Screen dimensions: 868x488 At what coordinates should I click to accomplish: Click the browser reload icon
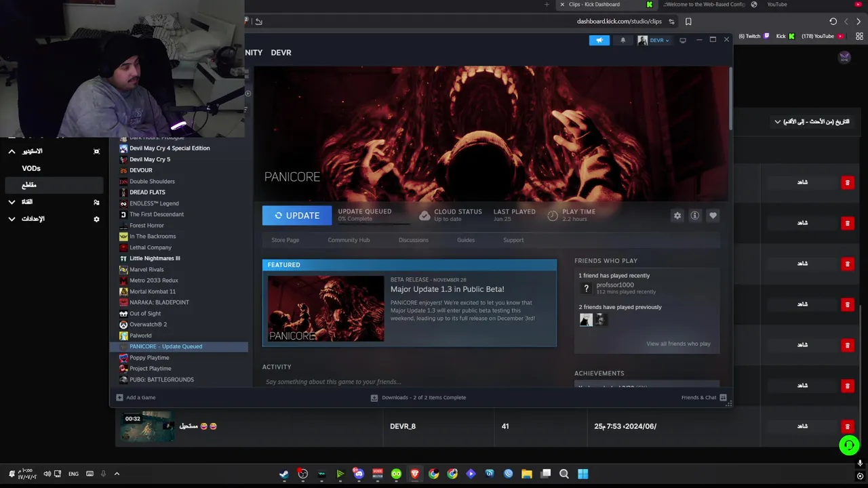pos(833,21)
